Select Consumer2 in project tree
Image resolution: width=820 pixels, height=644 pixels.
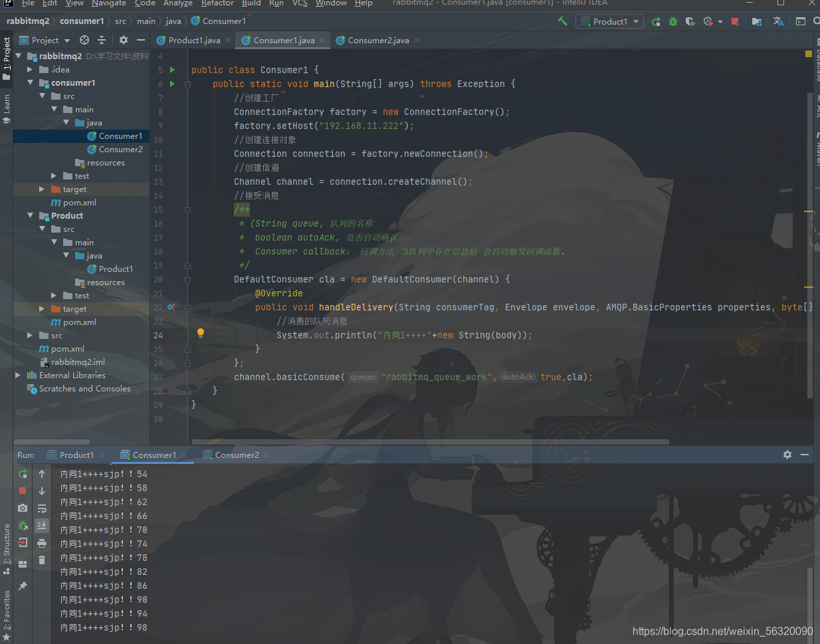pyautogui.click(x=120, y=149)
